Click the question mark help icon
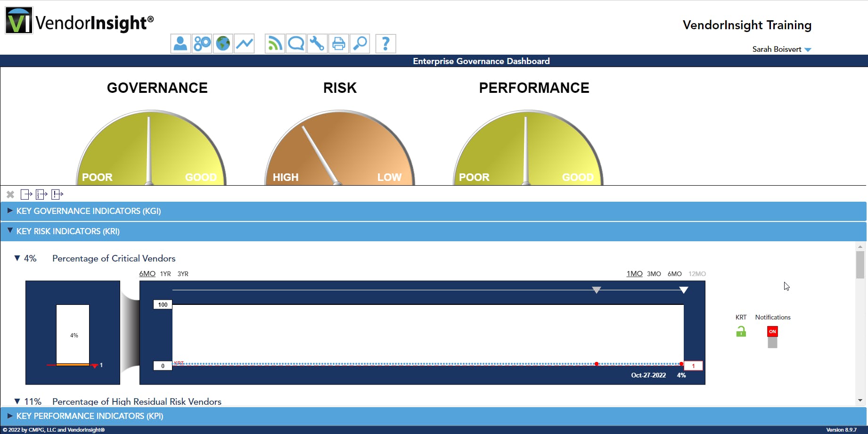 click(385, 44)
